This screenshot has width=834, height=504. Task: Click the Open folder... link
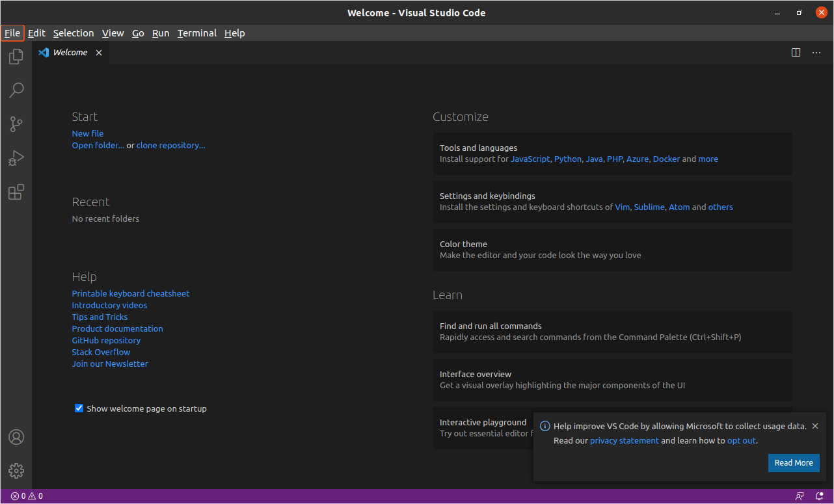pyautogui.click(x=98, y=146)
